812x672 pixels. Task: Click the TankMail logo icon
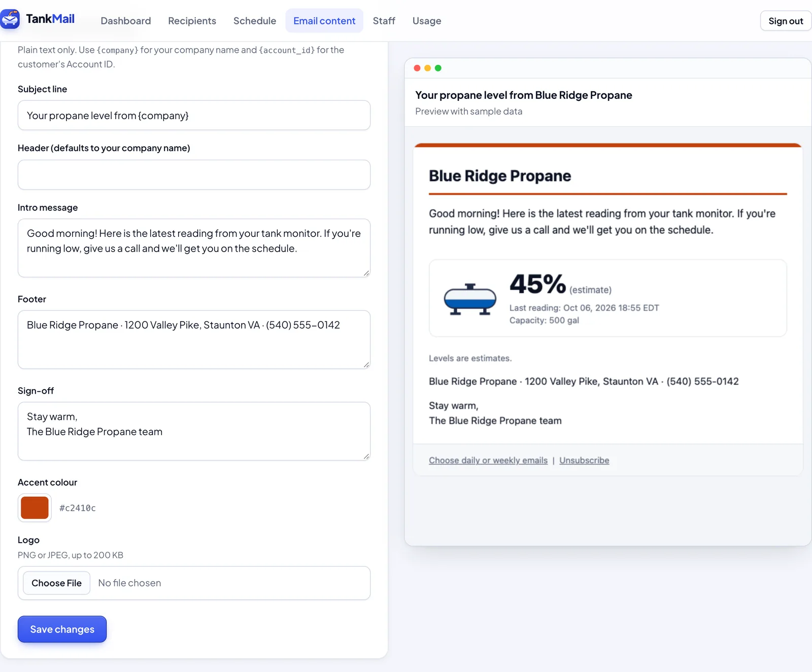(10, 19)
